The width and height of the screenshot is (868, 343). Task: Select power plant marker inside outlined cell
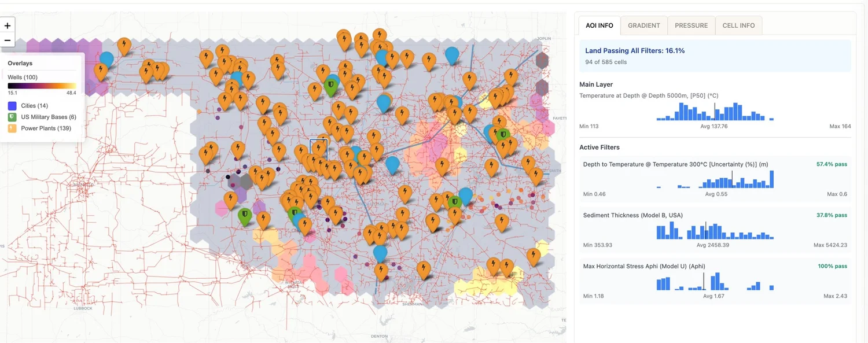pos(318,148)
